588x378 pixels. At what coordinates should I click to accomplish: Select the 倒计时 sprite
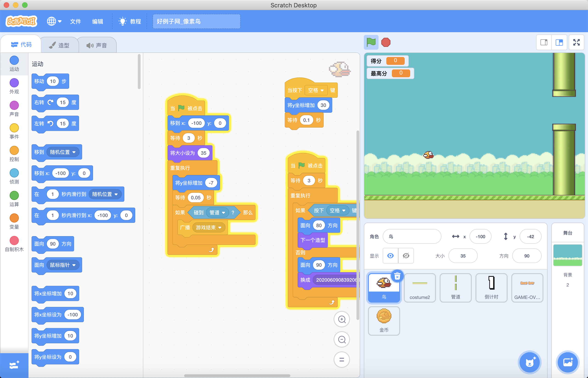pyautogui.click(x=491, y=288)
